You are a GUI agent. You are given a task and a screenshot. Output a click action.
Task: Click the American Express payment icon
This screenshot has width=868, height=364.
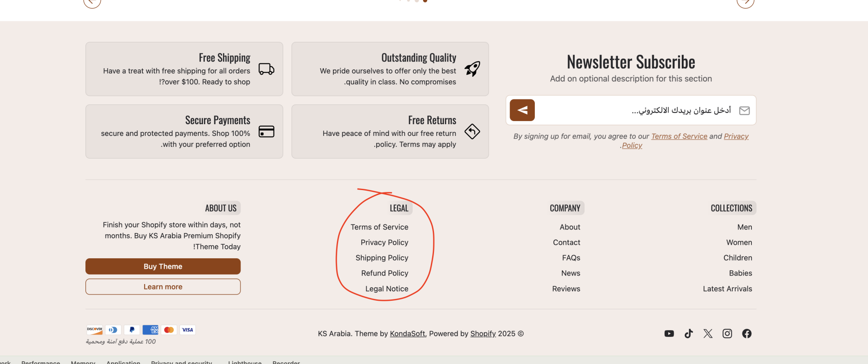pyautogui.click(x=151, y=330)
